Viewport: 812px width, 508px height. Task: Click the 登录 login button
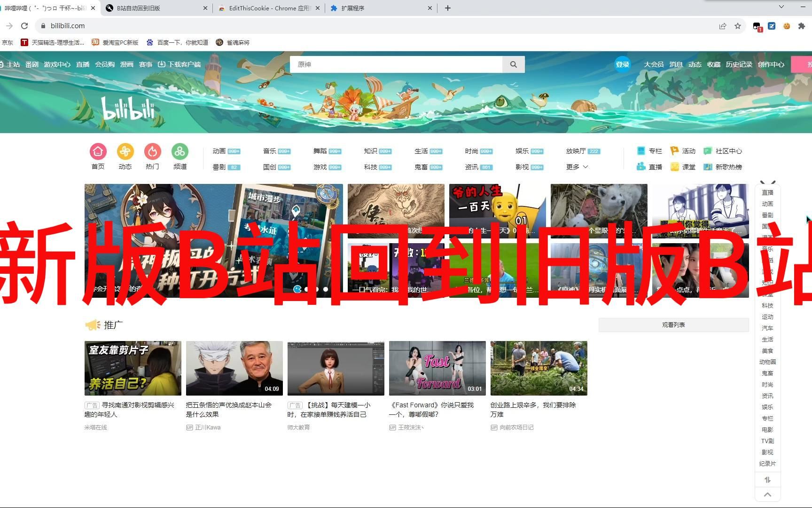623,64
